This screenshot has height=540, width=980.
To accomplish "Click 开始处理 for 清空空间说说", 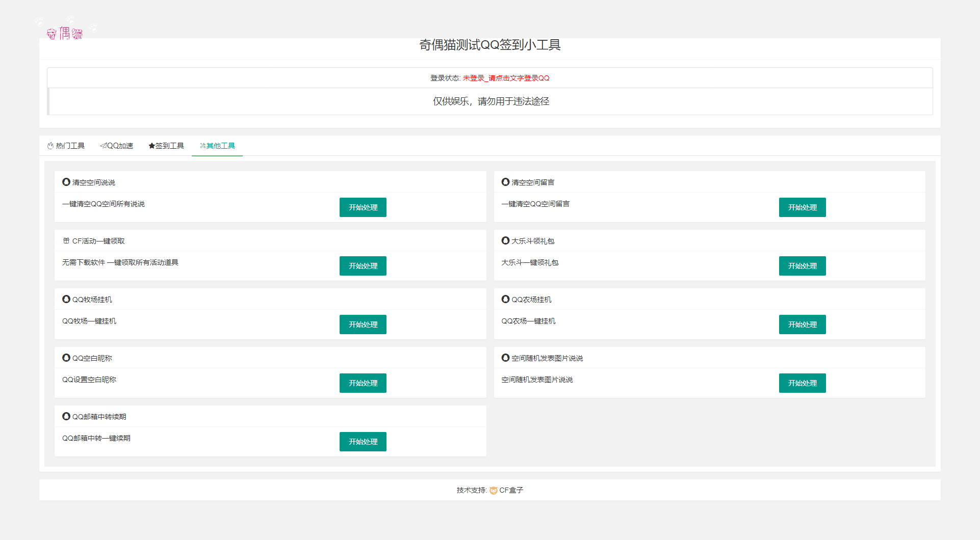I will pos(363,207).
